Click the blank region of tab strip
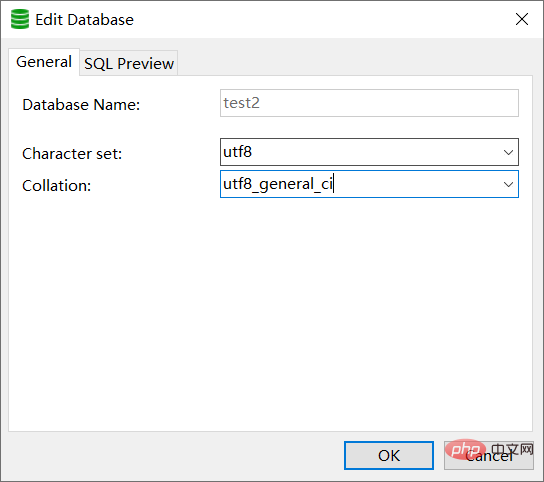This screenshot has height=482, width=544. pos(354,62)
